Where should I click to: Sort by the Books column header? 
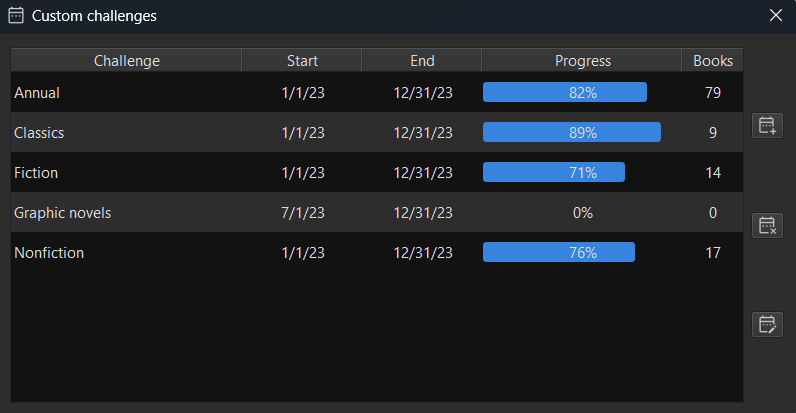coord(713,61)
